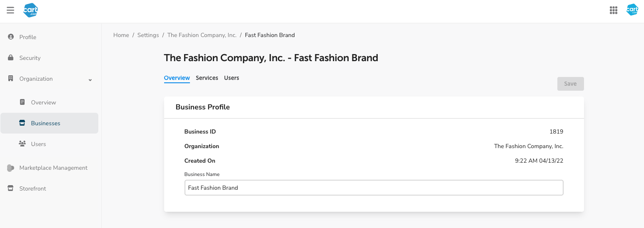Click the Cart.com logo in header
This screenshot has height=228, width=644.
[x=31, y=10]
